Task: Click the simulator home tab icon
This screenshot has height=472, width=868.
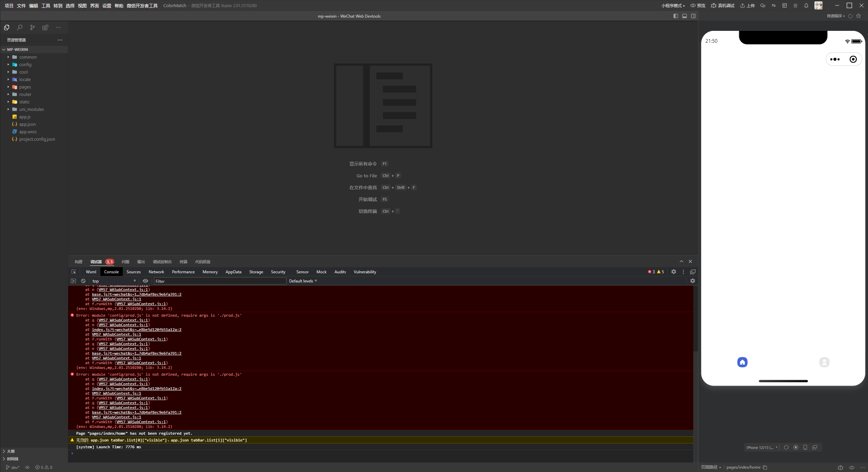Action: (742, 362)
